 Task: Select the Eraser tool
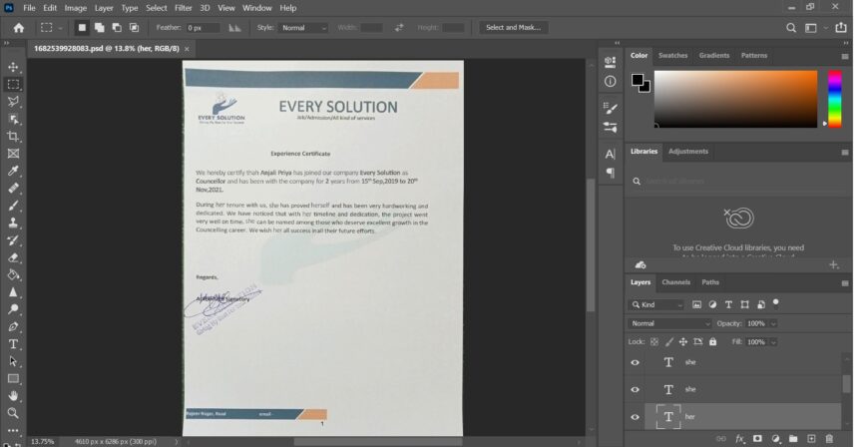13,257
